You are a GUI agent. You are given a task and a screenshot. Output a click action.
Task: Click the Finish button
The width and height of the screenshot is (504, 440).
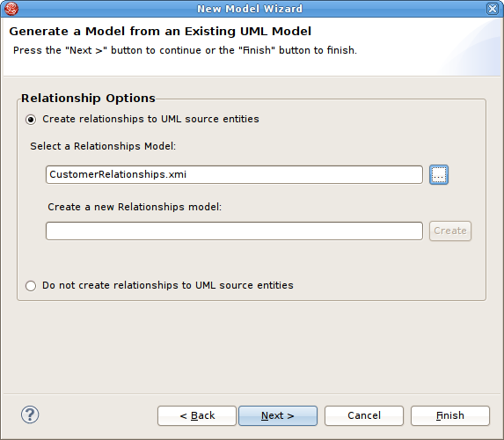[450, 415]
